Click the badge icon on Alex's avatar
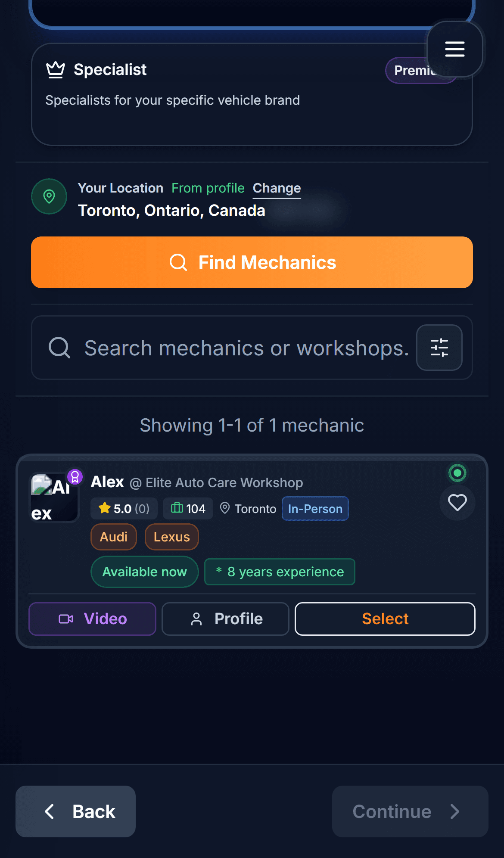This screenshot has width=504, height=858. click(x=74, y=477)
